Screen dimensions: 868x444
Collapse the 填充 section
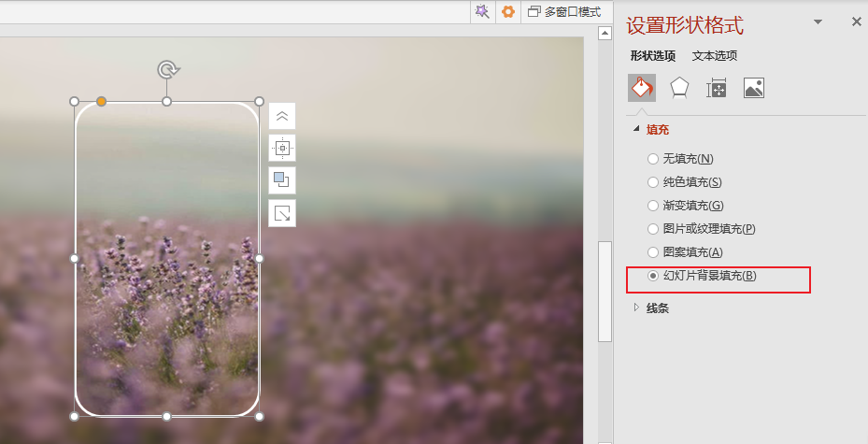(x=637, y=129)
